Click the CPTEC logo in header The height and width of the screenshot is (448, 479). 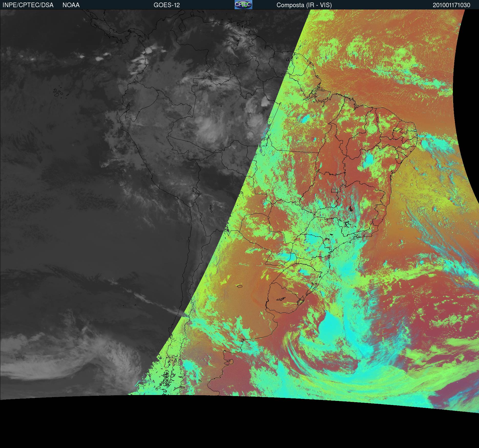(x=243, y=5)
